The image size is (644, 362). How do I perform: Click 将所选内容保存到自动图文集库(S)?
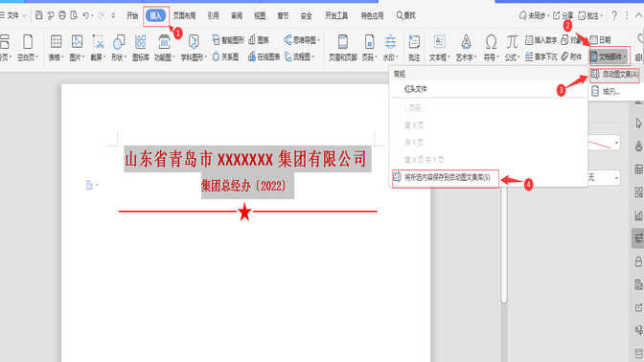coord(446,178)
